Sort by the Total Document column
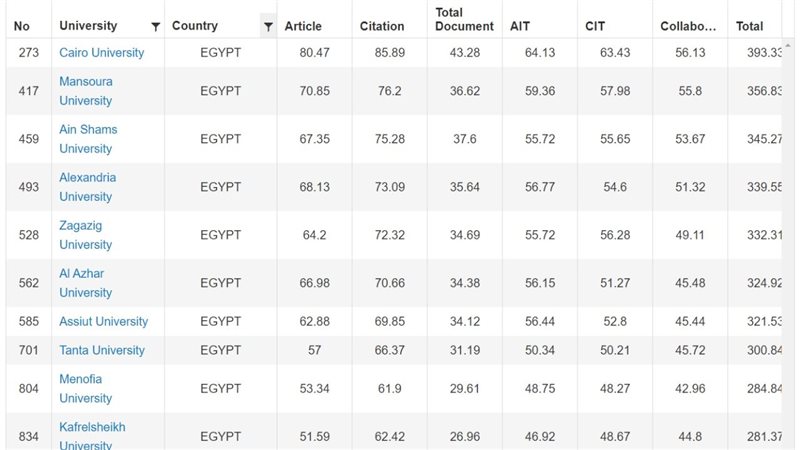800x450 pixels. (x=464, y=20)
